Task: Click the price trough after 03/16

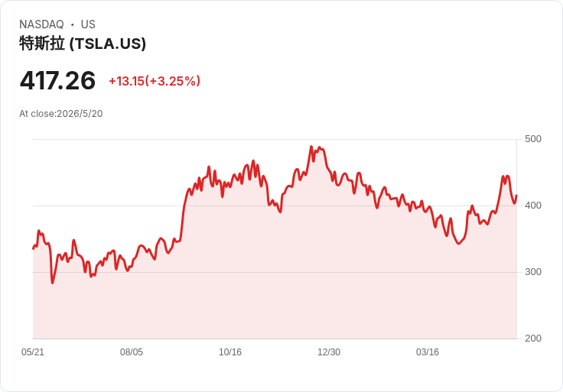Action: tap(458, 244)
